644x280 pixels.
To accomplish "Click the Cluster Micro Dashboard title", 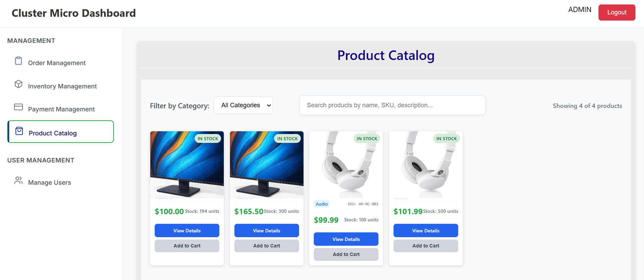I will point(74,13).
